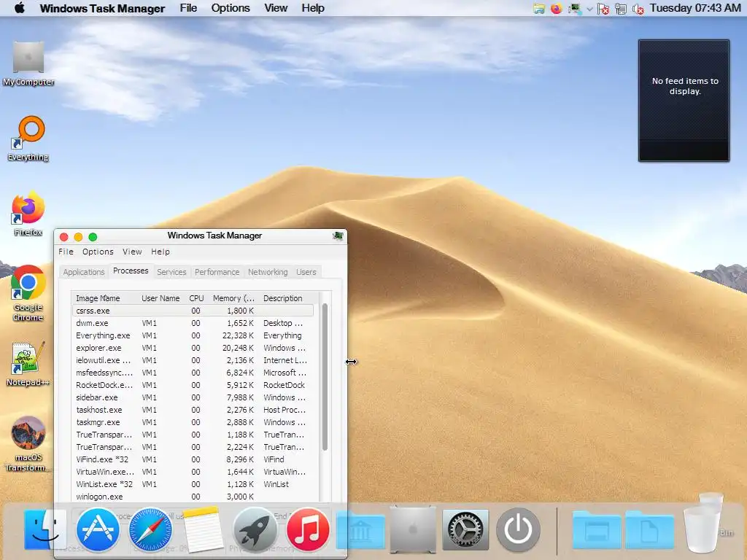Click the Apple logo in menu bar
This screenshot has width=747, height=560.
[20, 8]
